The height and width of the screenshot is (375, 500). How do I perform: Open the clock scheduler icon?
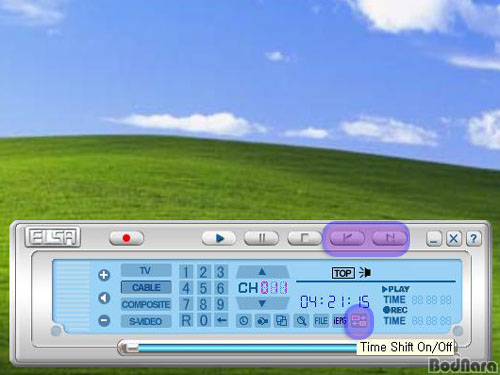[x=244, y=321]
